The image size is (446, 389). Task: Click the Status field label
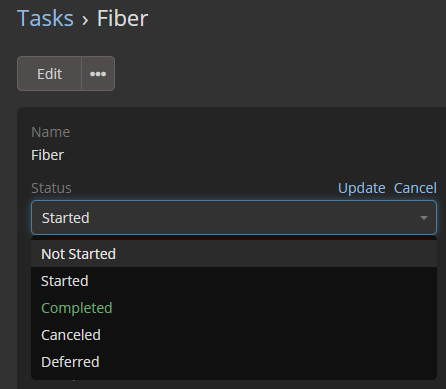click(x=51, y=188)
